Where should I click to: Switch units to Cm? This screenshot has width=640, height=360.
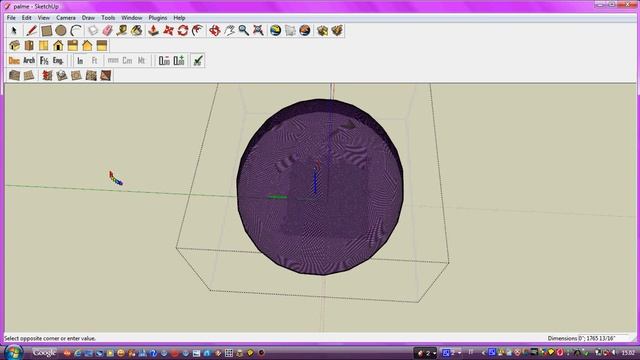[x=127, y=61]
